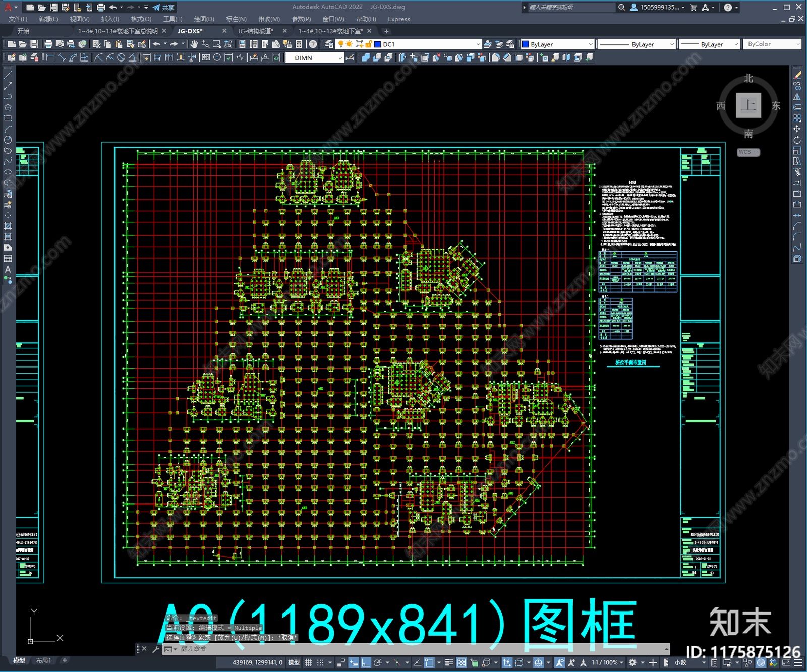
Task: Select the Polygon tool in draw toolbar
Action: [8, 107]
